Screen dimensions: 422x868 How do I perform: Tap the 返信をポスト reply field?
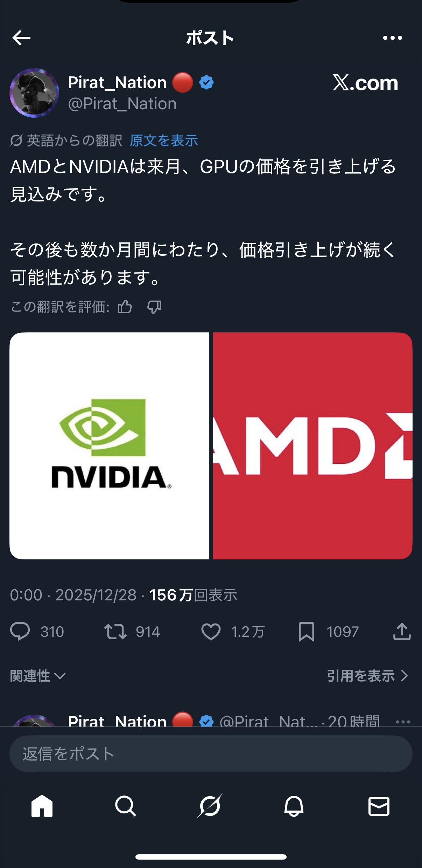click(x=211, y=753)
